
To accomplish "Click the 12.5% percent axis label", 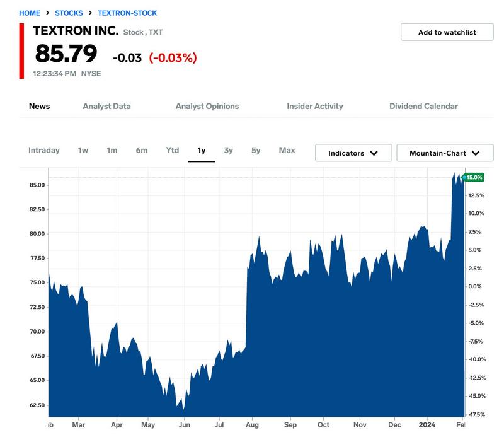I will coord(476,195).
